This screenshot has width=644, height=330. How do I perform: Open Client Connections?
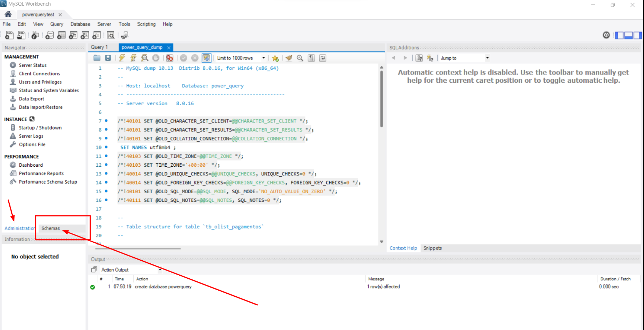point(39,74)
